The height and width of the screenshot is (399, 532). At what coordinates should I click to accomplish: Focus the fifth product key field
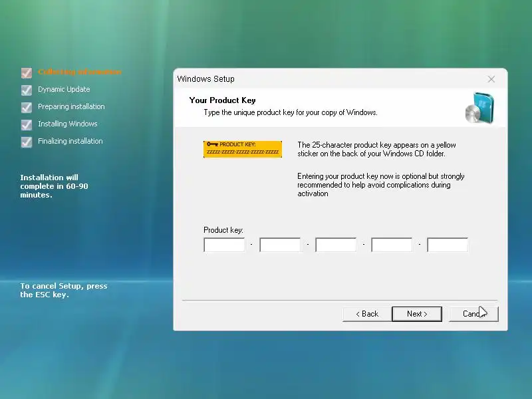pyautogui.click(x=448, y=245)
